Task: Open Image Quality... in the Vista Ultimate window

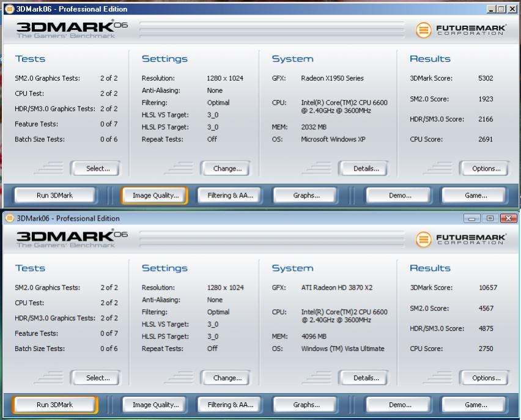Action: (x=155, y=405)
